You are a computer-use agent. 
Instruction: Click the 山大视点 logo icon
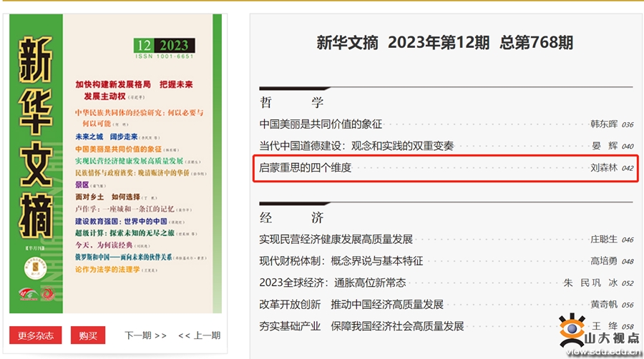[x=574, y=329]
